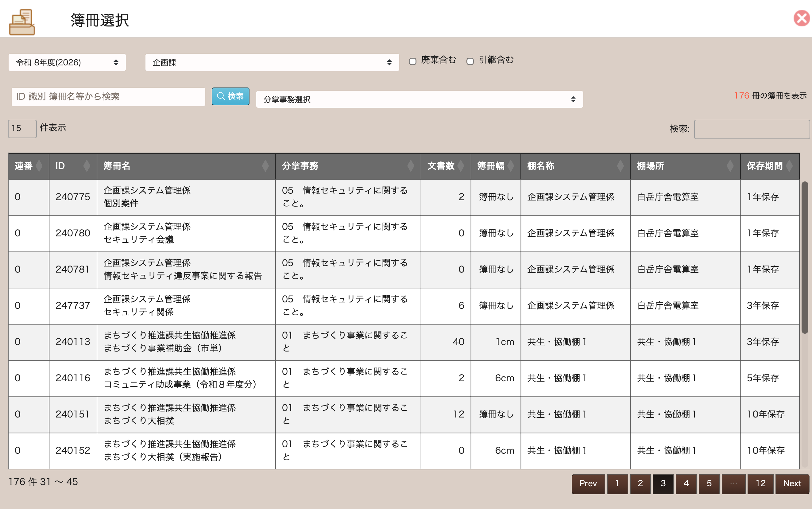The width and height of the screenshot is (812, 509).
Task: Enable the 廃棄含む checkbox
Action: pos(412,61)
